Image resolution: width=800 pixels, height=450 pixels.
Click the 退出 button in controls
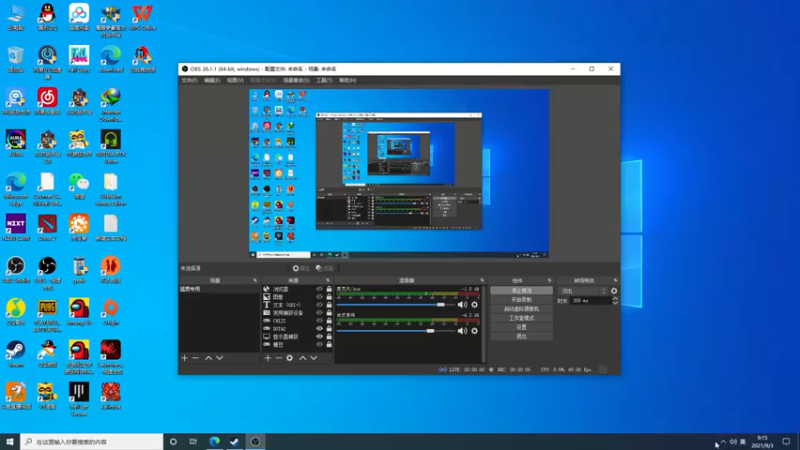click(x=521, y=336)
